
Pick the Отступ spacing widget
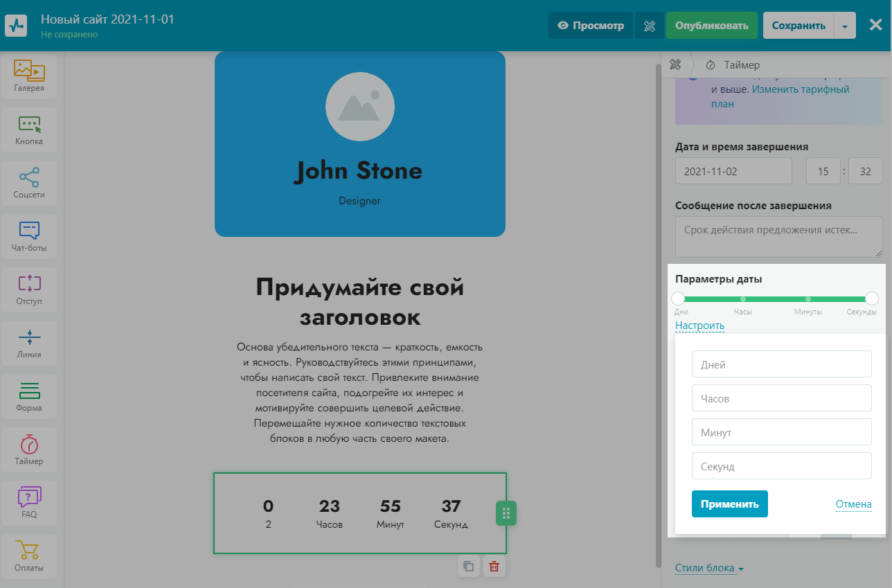click(29, 289)
